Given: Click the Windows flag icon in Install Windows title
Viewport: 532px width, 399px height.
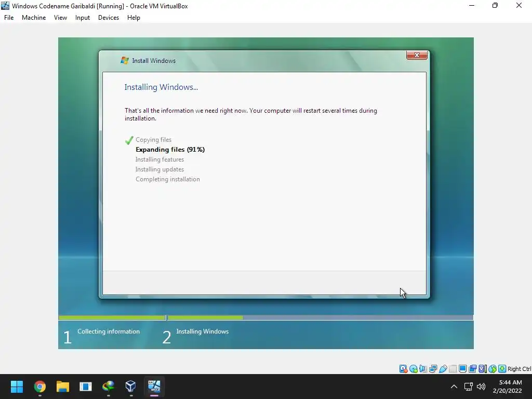Looking at the screenshot, I should pyautogui.click(x=125, y=60).
